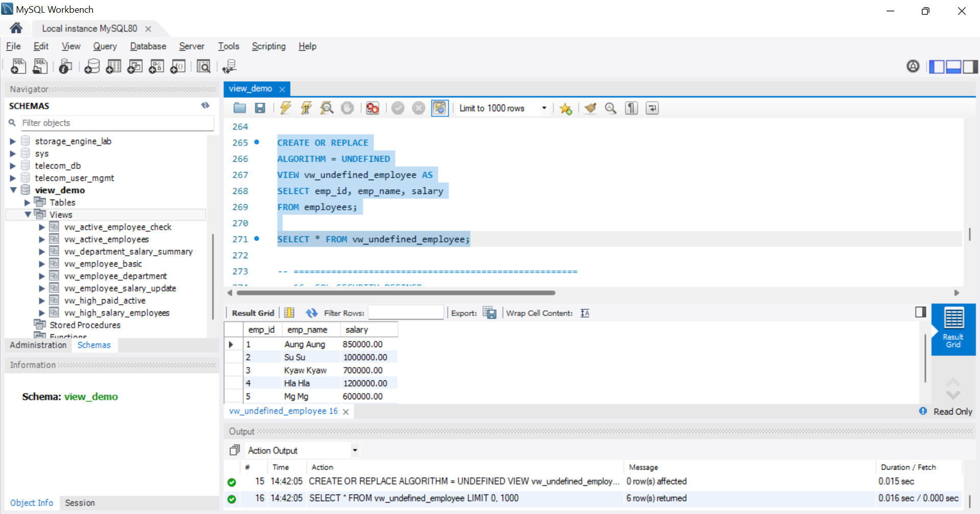Viewport: 980px width, 514px height.
Task: Toggle right sidebar visibility
Action: tap(970, 66)
